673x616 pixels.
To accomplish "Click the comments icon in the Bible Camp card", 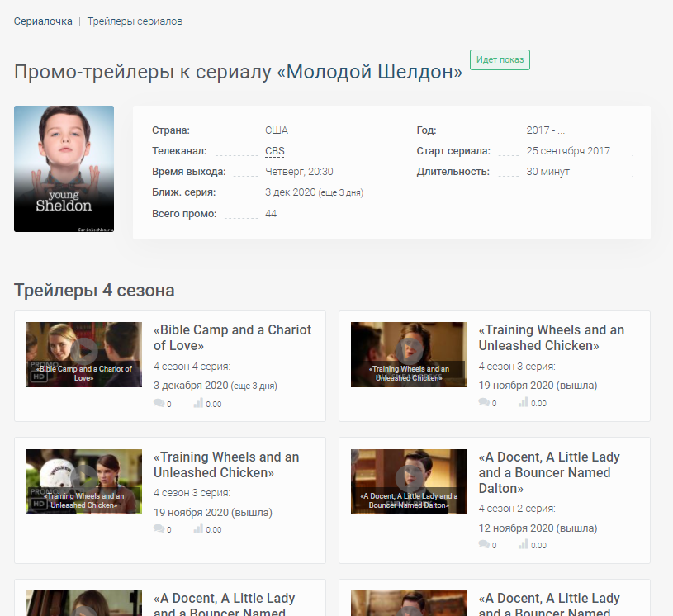I will pos(159,403).
